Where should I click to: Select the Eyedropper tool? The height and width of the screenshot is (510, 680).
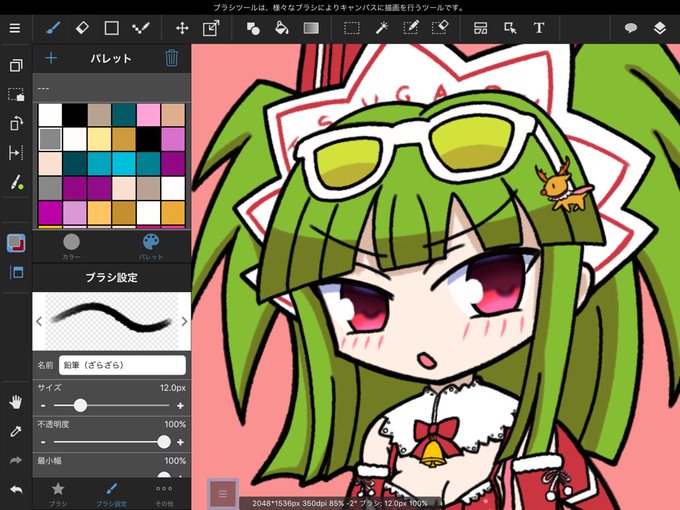click(16, 431)
